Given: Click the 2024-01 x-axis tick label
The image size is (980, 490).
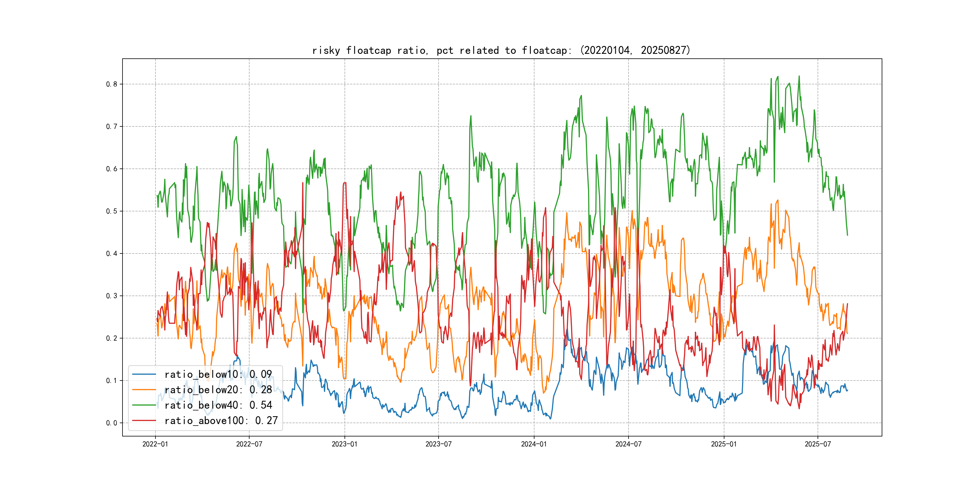Looking at the screenshot, I should pos(534,444).
